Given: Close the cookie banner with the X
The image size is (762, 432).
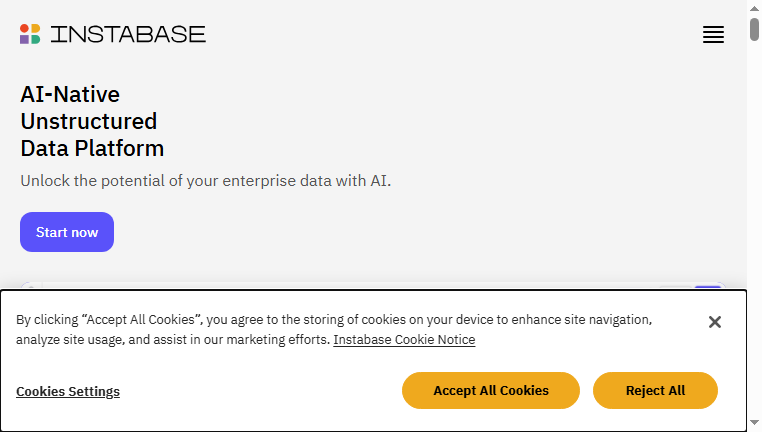Looking at the screenshot, I should point(714,322).
